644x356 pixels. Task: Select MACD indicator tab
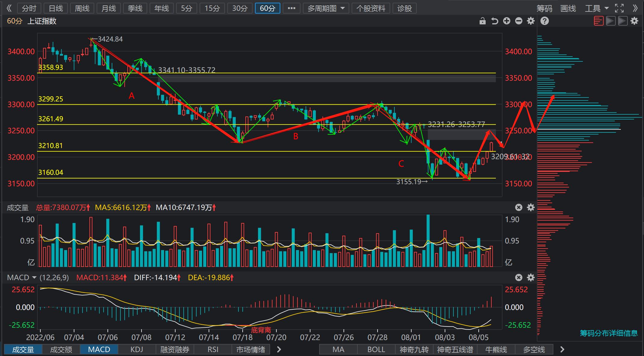coord(99,349)
